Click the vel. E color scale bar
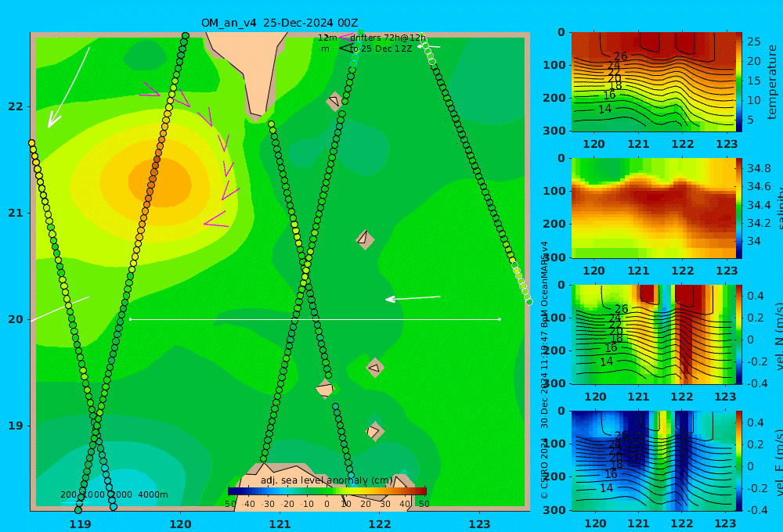Viewport: 783px width, 532px height. pyautogui.click(x=739, y=461)
